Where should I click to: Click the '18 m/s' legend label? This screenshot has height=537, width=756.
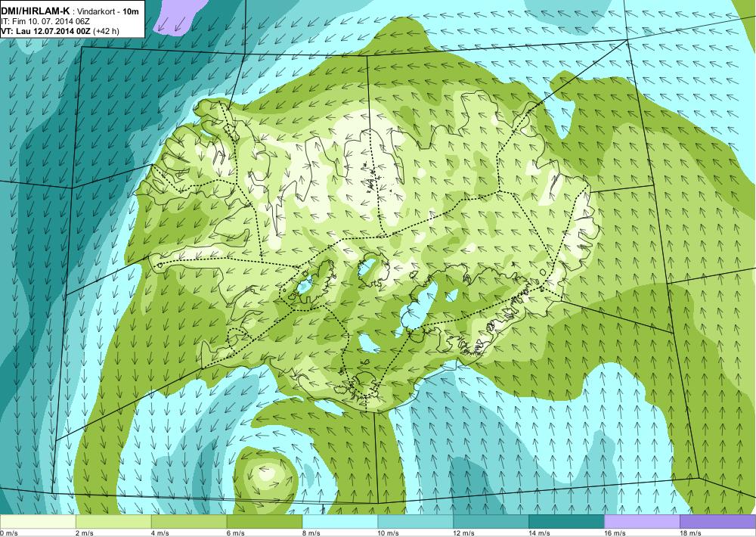click(x=690, y=532)
